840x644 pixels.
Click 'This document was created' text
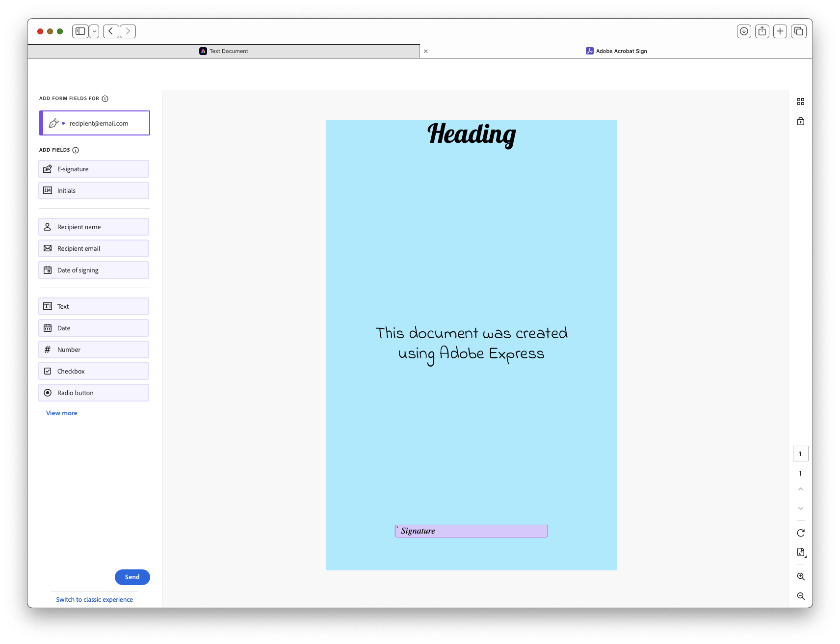coord(472,333)
